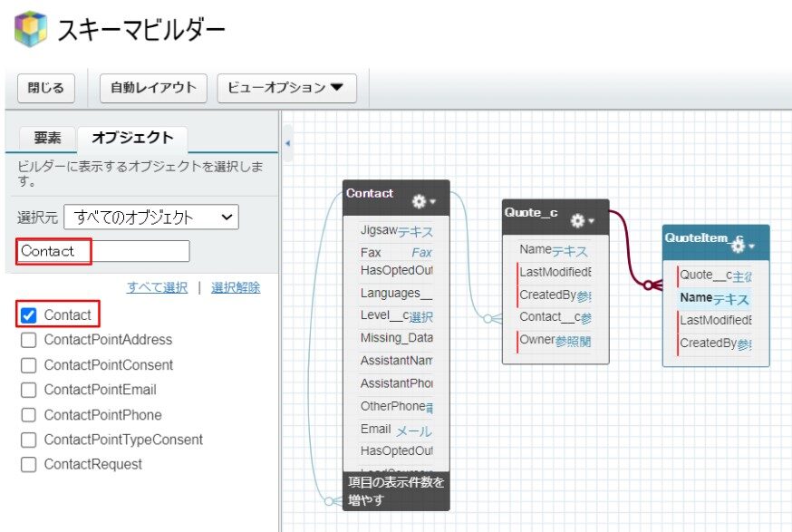
Task: Open the Quote__c object gear settings
Action: pos(582,220)
